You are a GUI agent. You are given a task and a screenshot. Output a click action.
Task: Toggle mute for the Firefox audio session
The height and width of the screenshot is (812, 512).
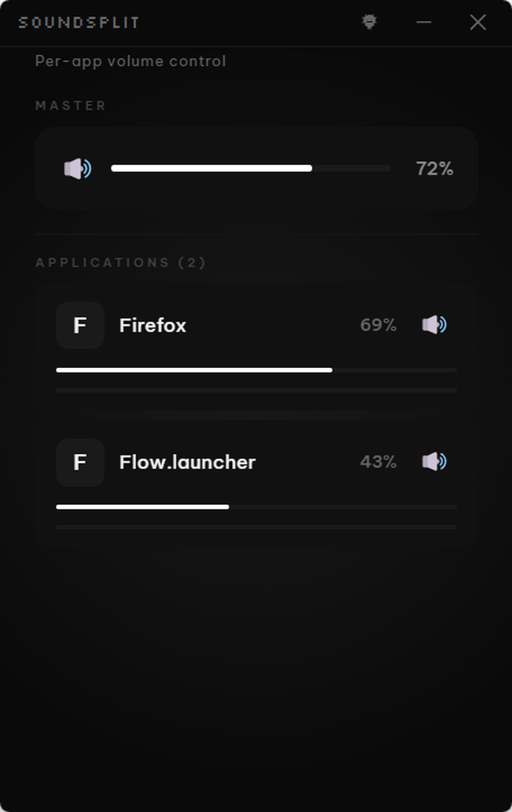(434, 325)
